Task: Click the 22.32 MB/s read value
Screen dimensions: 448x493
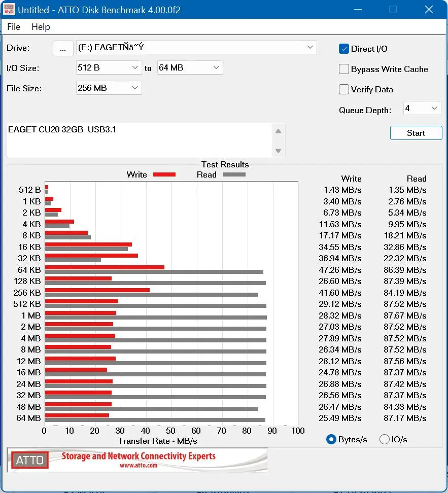Action: pyautogui.click(x=405, y=259)
